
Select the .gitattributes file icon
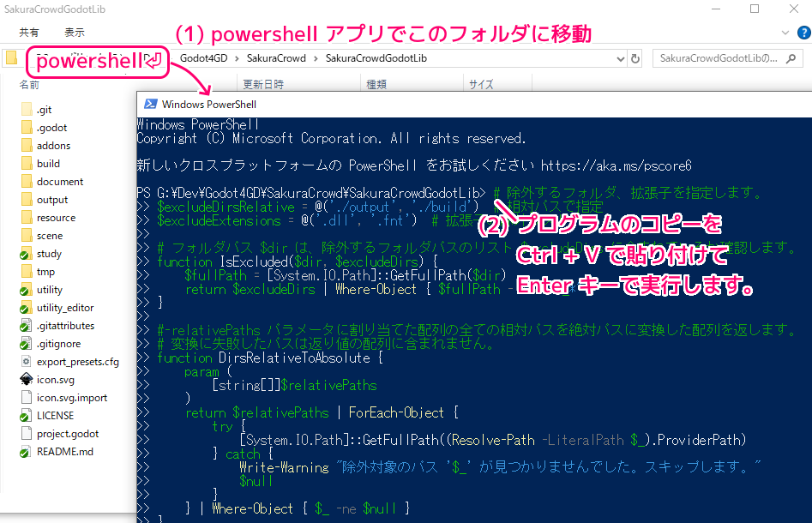[x=26, y=326]
